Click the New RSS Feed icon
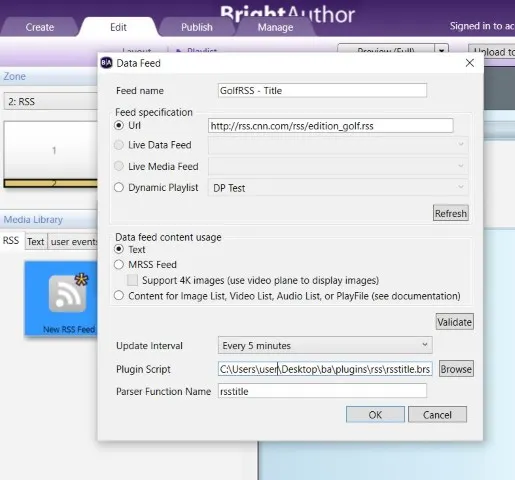The width and height of the screenshot is (515, 480). tap(68, 294)
